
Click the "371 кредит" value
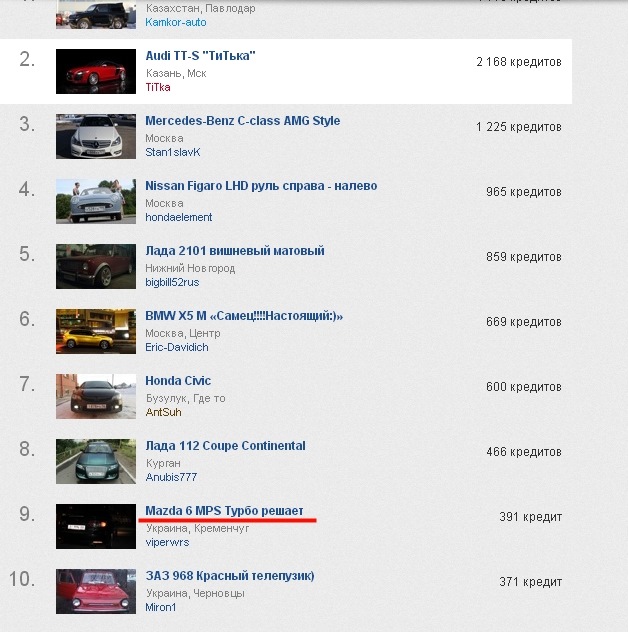tap(530, 582)
